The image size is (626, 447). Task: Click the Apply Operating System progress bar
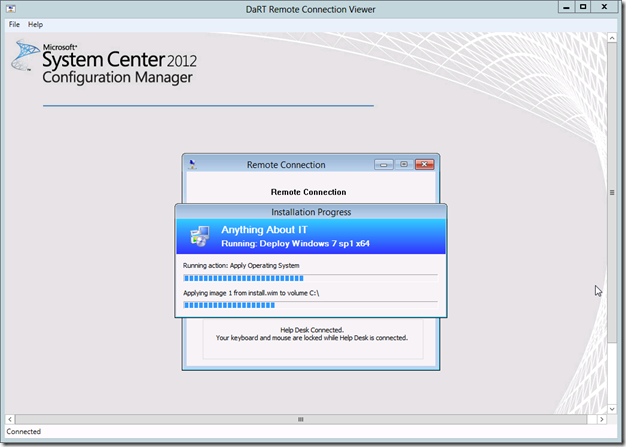(310, 278)
